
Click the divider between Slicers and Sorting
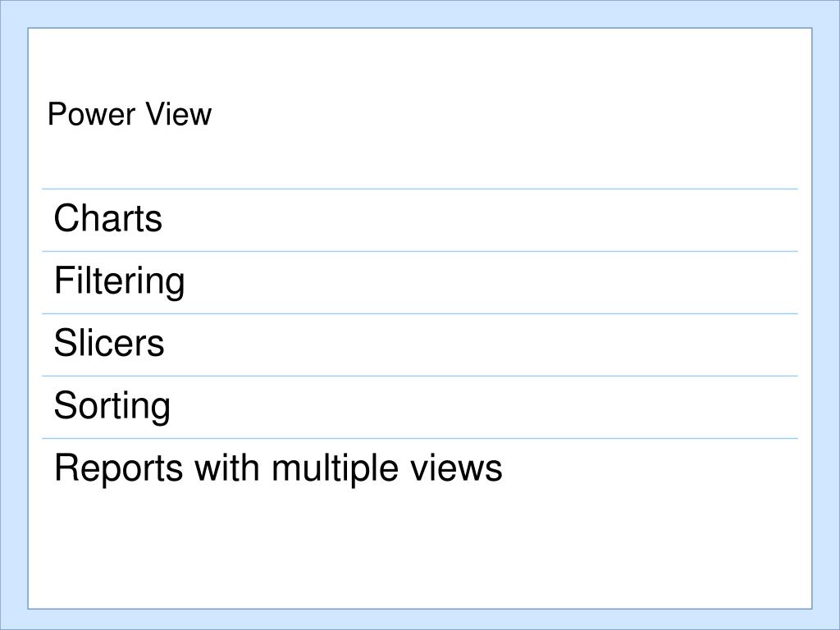[420, 376]
